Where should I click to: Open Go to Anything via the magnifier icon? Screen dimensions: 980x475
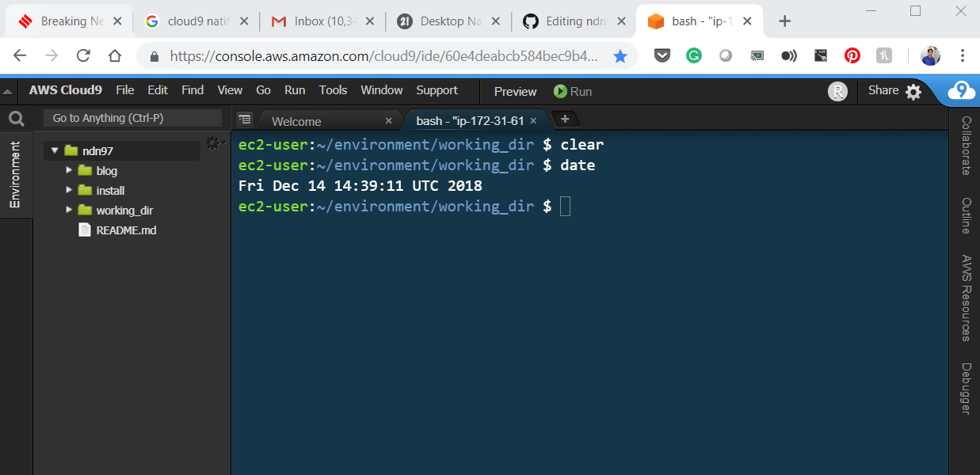tap(16, 117)
